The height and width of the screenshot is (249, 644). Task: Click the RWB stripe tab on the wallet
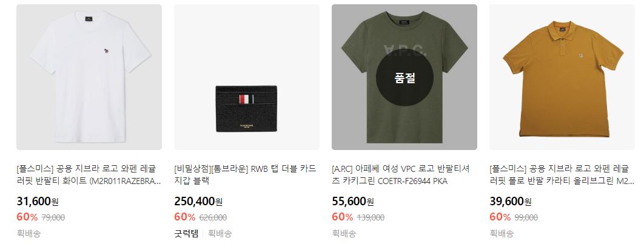(246, 99)
